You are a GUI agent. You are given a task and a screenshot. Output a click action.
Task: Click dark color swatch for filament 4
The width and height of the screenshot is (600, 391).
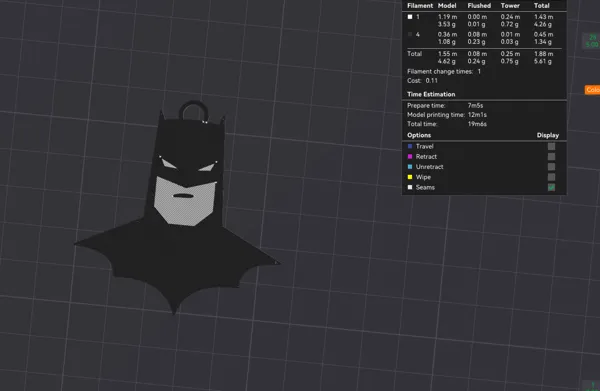point(410,34)
